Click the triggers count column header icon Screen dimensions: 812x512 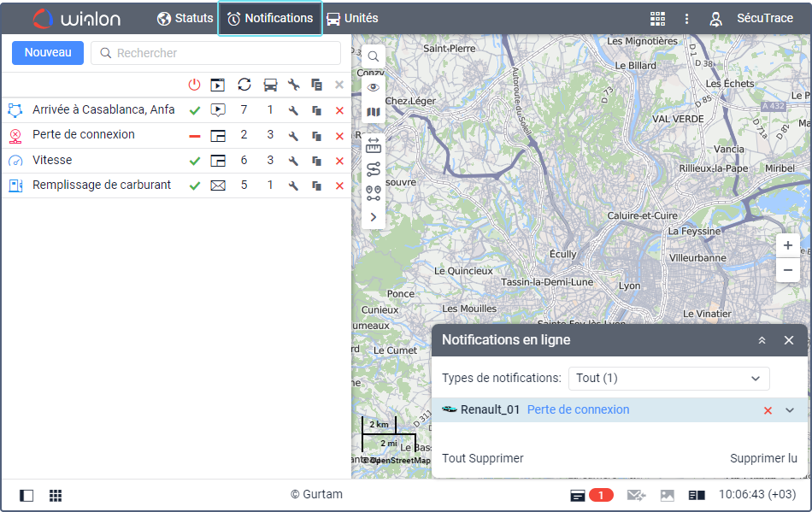click(244, 85)
